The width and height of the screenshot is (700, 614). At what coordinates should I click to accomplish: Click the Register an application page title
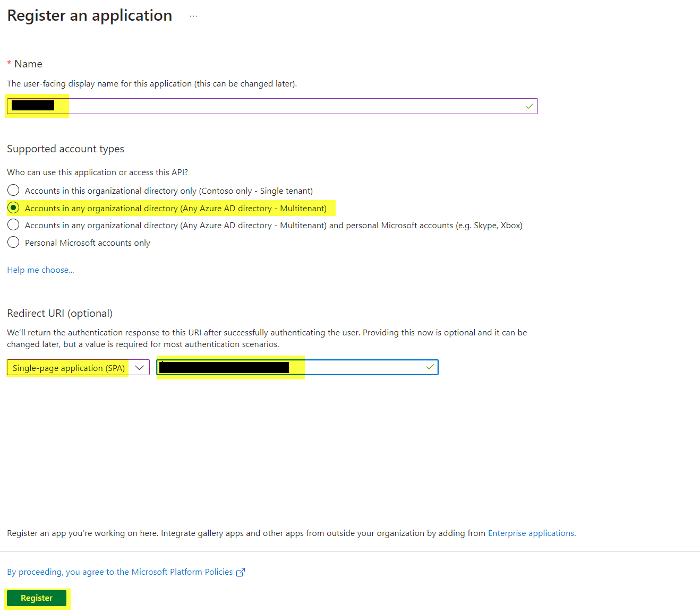tap(90, 15)
